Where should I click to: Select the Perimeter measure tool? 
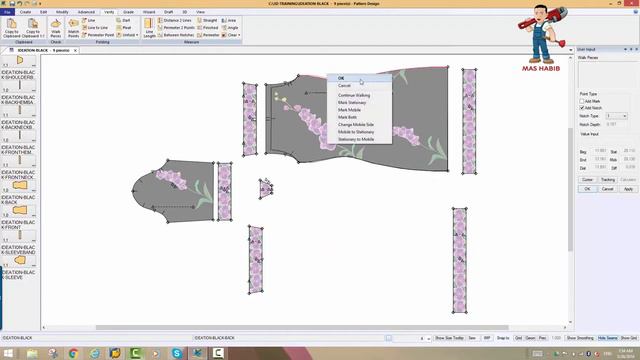tap(208, 35)
